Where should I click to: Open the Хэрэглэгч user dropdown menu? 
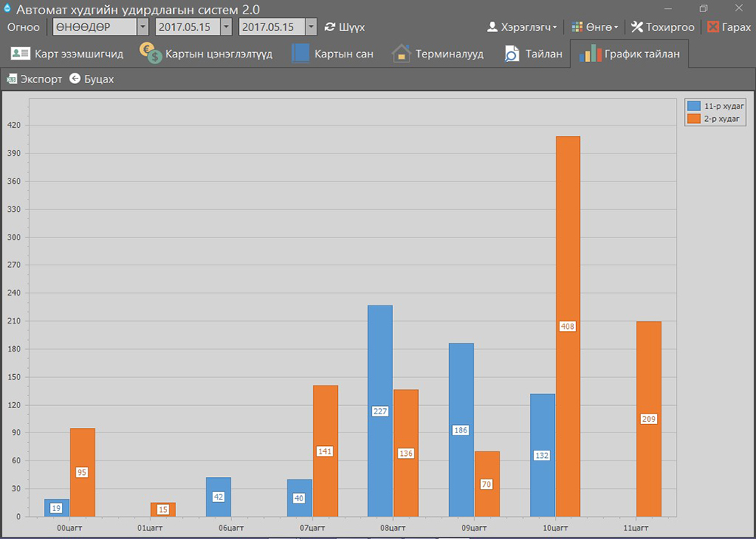(522, 27)
